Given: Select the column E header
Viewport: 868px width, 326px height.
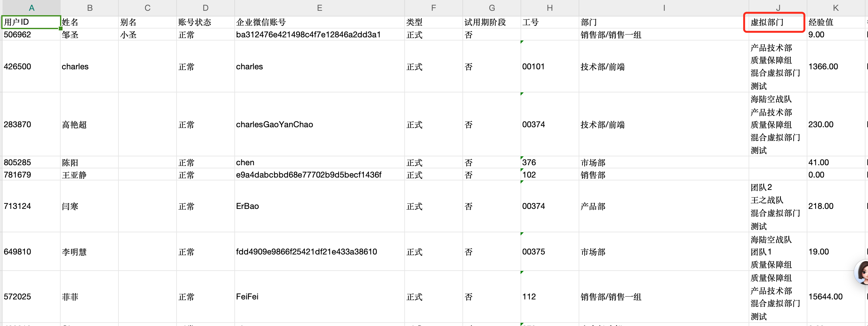Looking at the screenshot, I should point(319,8).
